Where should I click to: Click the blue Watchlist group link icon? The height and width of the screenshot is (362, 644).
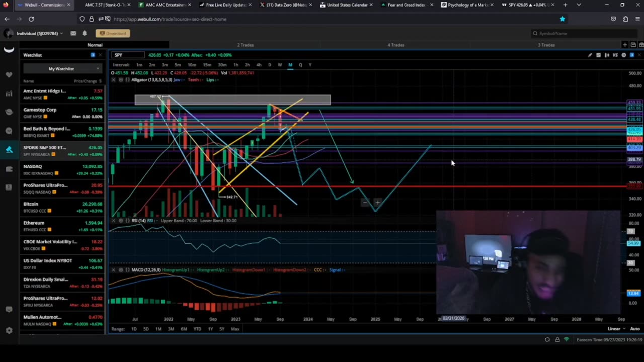pyautogui.click(x=93, y=55)
